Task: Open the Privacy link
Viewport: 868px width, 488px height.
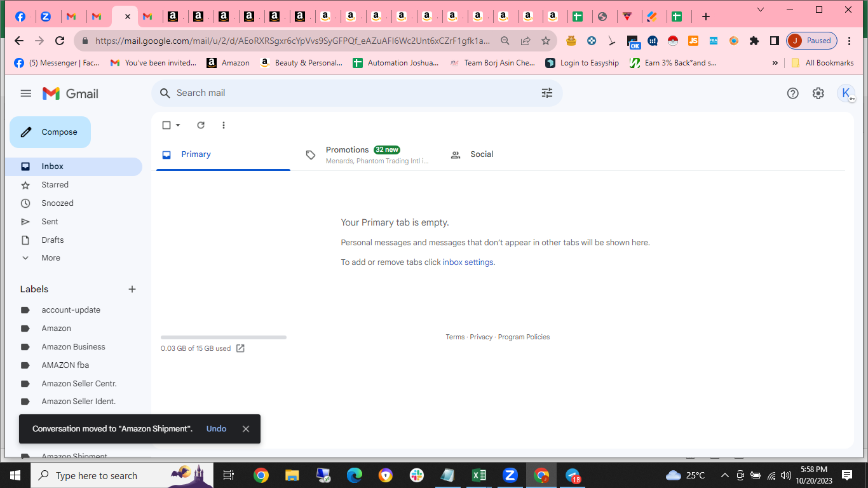Action: point(481,337)
